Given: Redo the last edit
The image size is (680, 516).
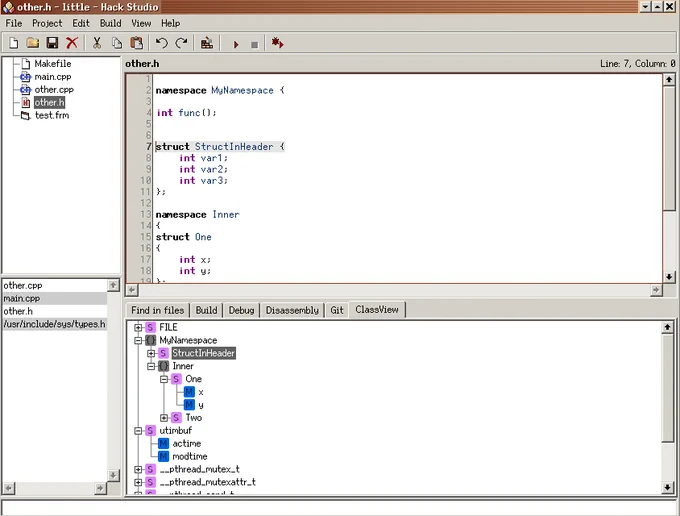Looking at the screenshot, I should click(x=181, y=43).
